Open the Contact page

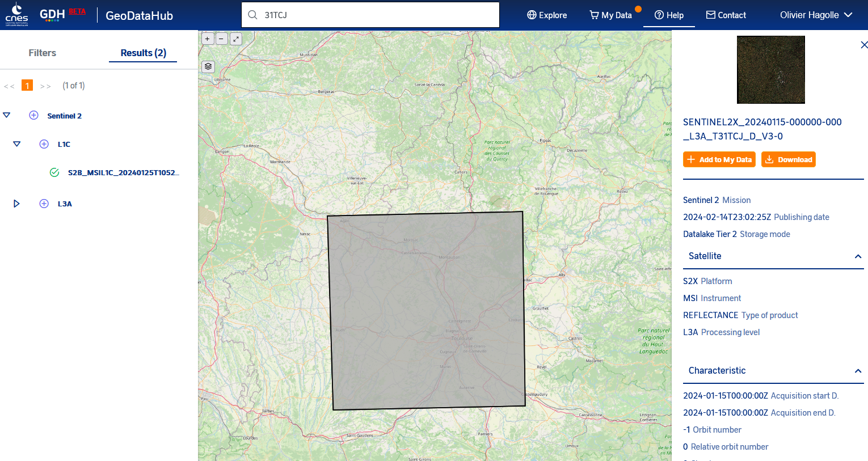pyautogui.click(x=726, y=15)
